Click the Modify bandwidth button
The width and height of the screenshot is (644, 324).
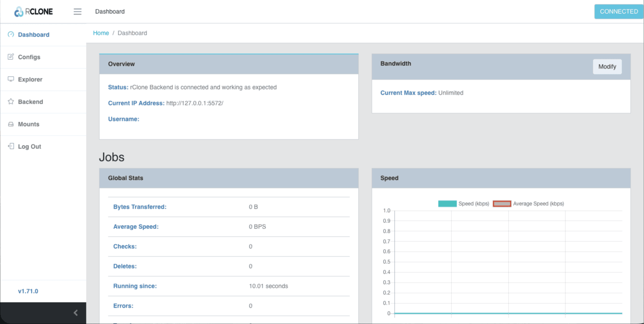point(607,67)
